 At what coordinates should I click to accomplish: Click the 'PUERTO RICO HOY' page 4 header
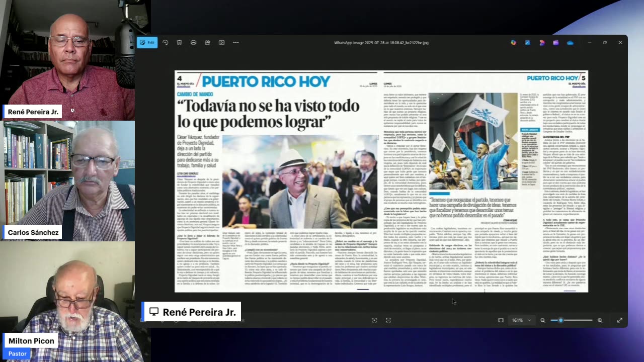(266, 81)
